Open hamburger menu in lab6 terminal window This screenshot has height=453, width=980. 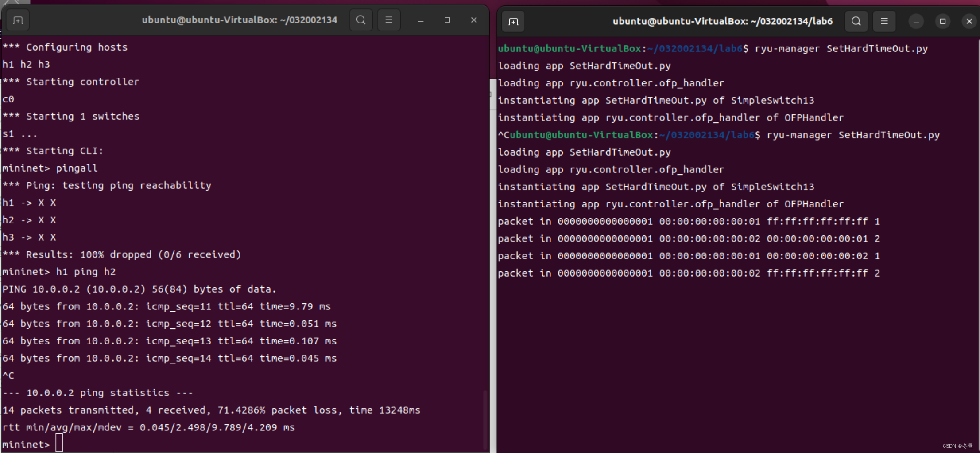point(884,21)
